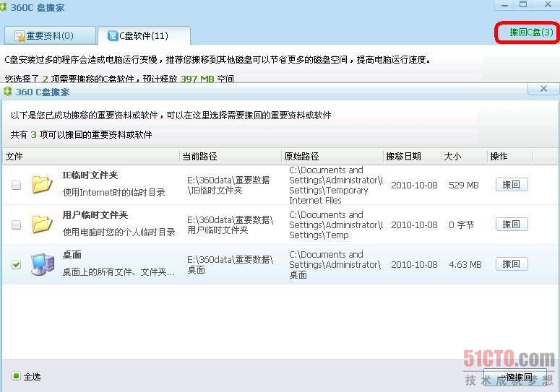Sort by the 当前路径 column header
Viewport: 560px width, 392px height.
pyautogui.click(x=231, y=157)
